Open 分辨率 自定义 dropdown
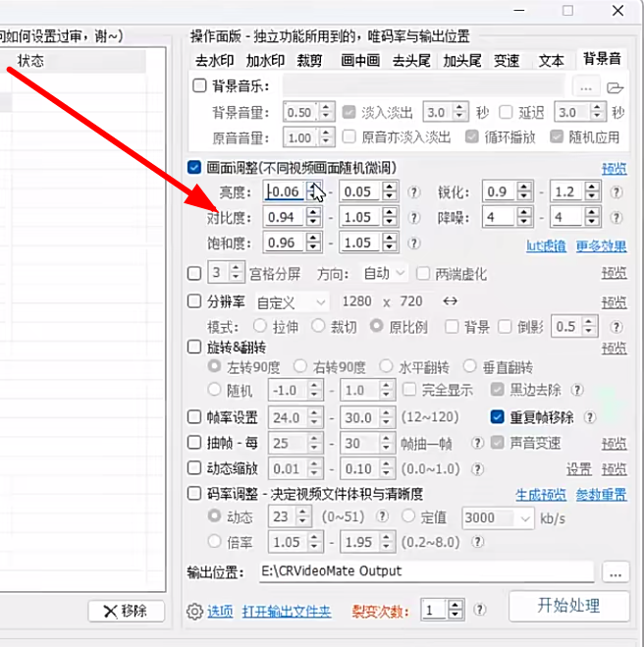 click(x=292, y=302)
